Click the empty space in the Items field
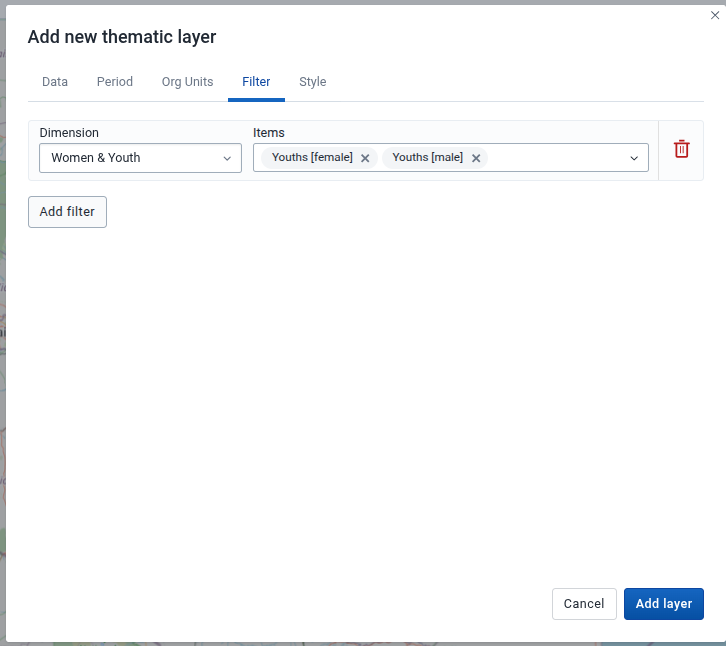726x646 pixels. tap(555, 158)
